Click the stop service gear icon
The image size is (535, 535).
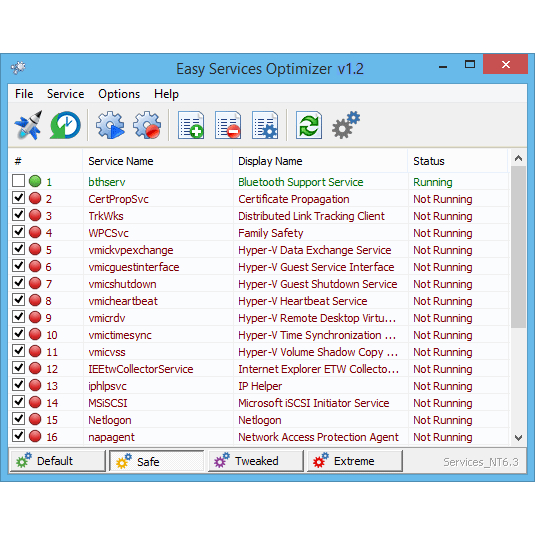147,125
